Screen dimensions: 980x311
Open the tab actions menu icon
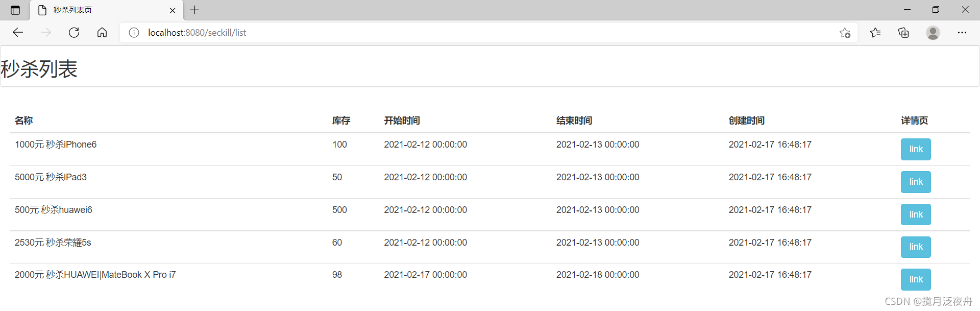coord(15,10)
